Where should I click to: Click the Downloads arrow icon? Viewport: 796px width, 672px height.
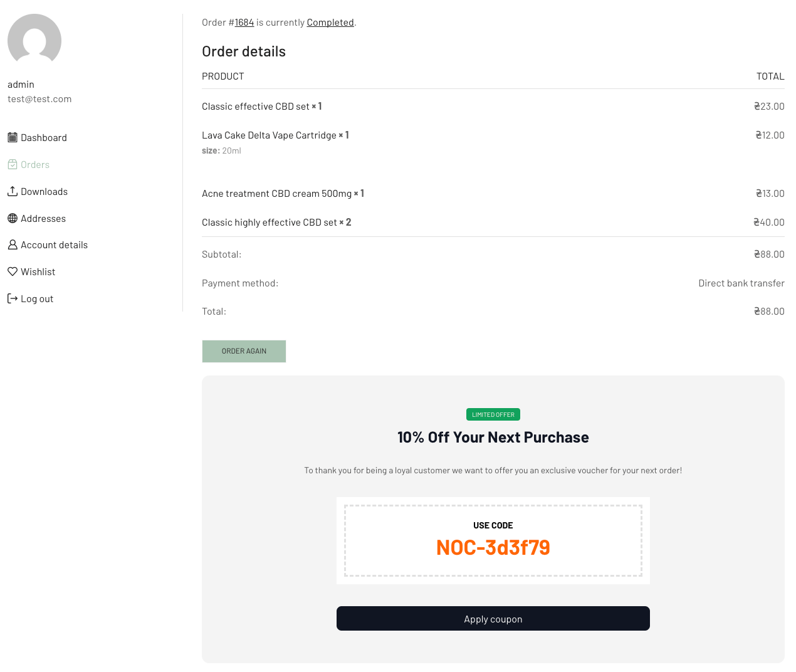(x=13, y=191)
